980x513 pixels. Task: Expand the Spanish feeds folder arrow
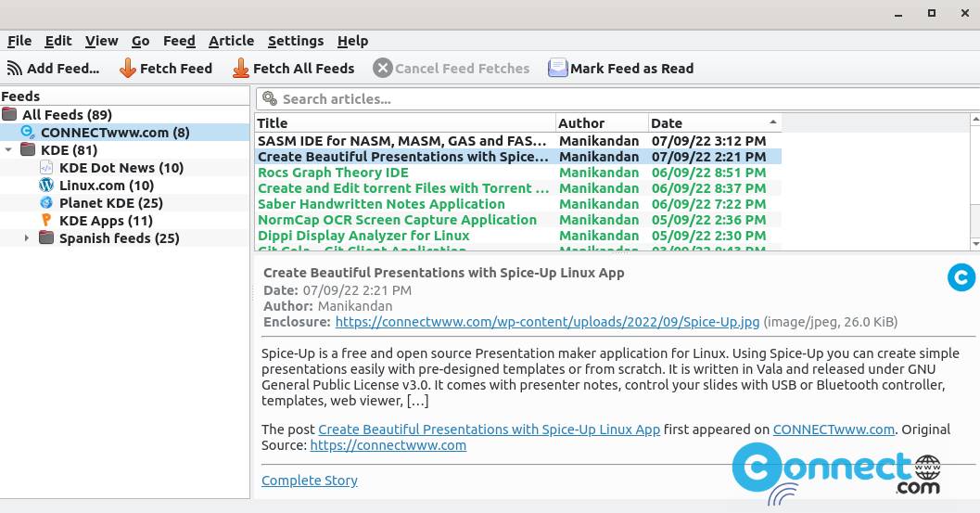pyautogui.click(x=26, y=237)
